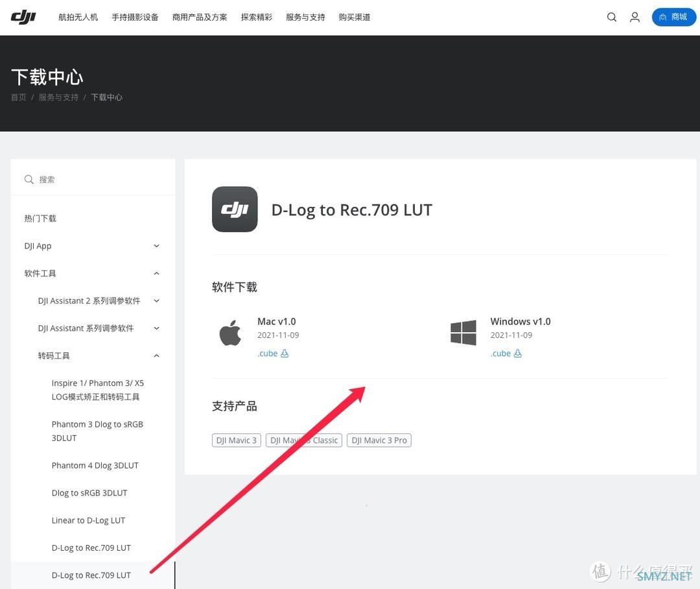Open the search magnifier in top bar

point(612,17)
